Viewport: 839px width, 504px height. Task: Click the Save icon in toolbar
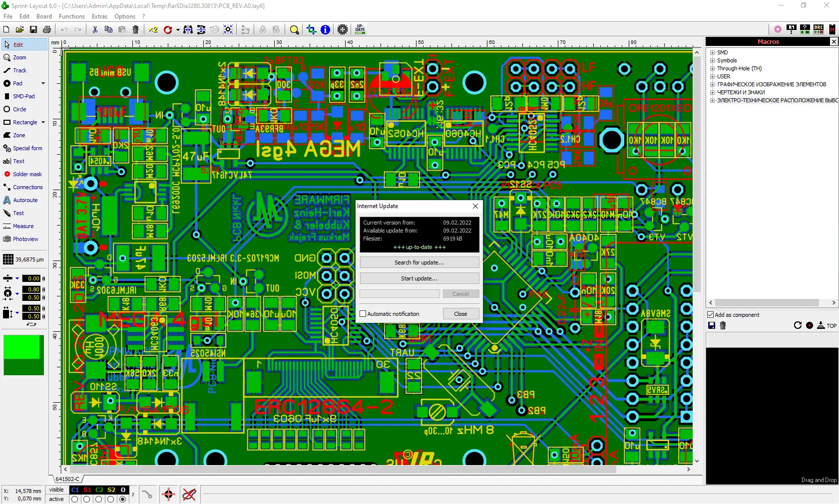pos(33,29)
